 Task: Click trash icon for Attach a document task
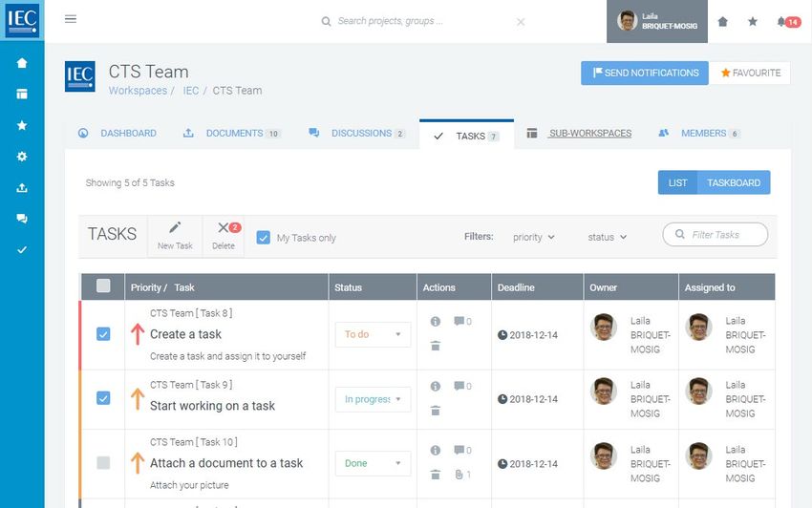click(x=436, y=475)
